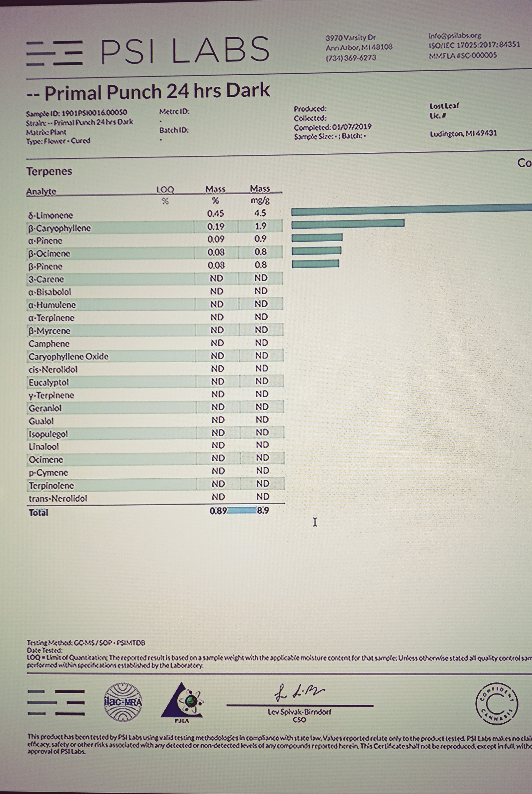Click the Completed: 01/07/2019 date
The width and height of the screenshot is (532, 794).
tap(332, 127)
